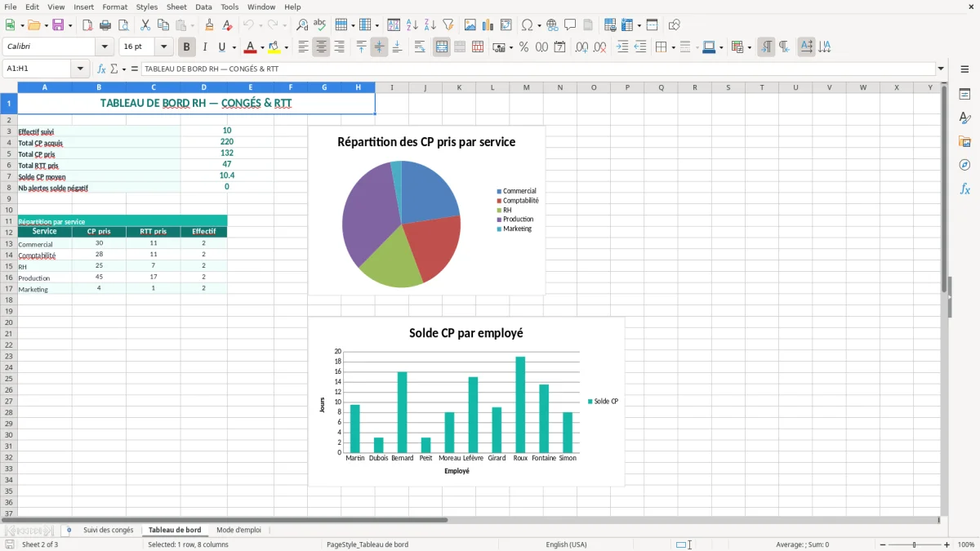Open the sidebar Navigator compass icon
Viewport: 980px width, 551px height.
click(964, 165)
